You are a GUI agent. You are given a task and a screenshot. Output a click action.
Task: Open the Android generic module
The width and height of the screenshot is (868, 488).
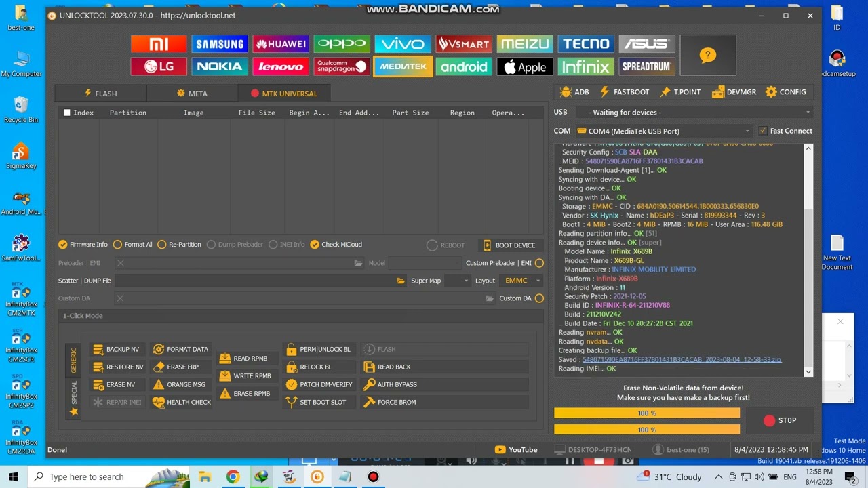pyautogui.click(x=464, y=66)
